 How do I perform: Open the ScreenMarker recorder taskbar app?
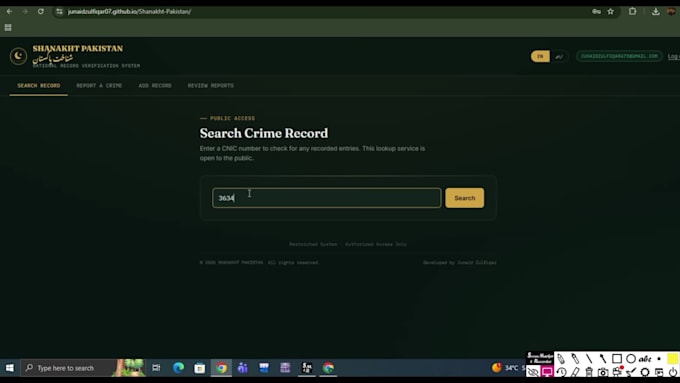click(307, 368)
